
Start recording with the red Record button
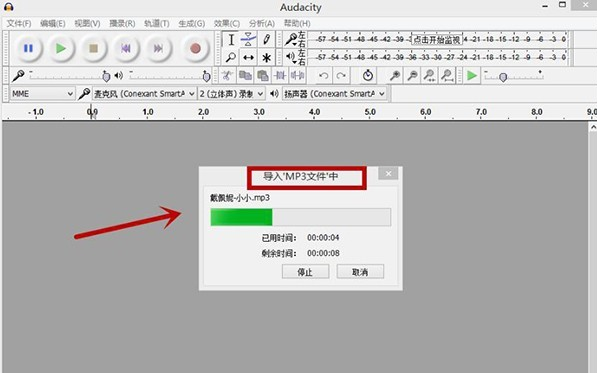[x=195, y=48]
